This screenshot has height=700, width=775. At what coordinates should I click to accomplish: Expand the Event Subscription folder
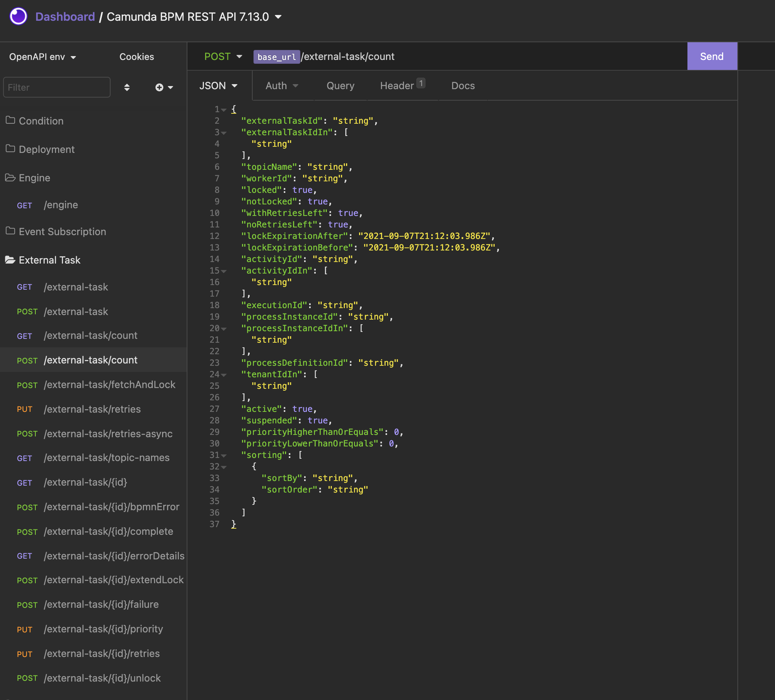pyautogui.click(x=93, y=232)
